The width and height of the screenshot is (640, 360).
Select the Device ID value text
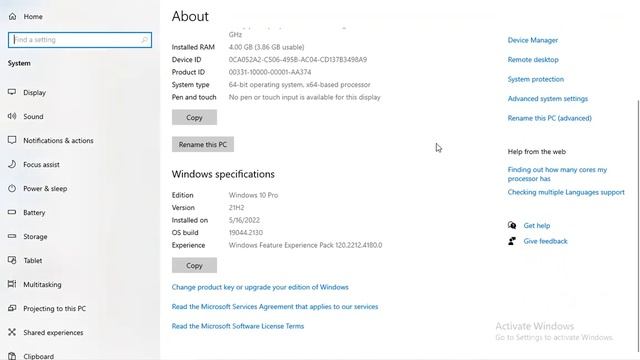coord(298,60)
